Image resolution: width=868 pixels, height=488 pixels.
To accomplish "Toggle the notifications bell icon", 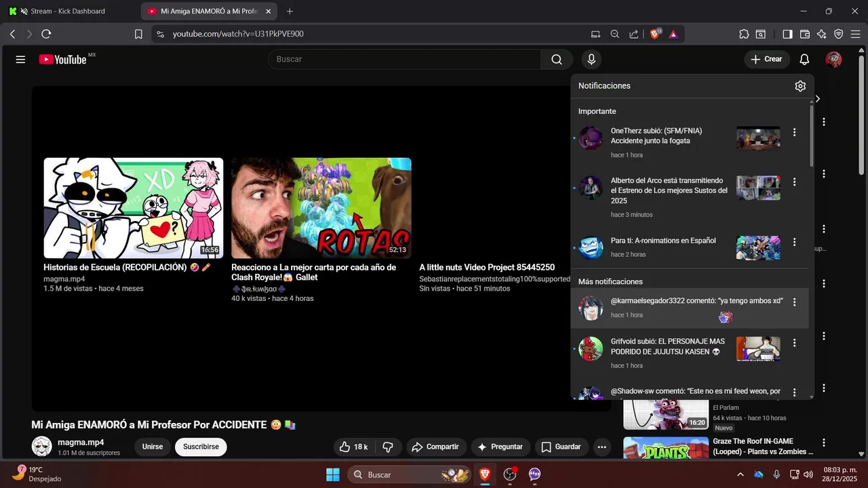I will (x=804, y=60).
